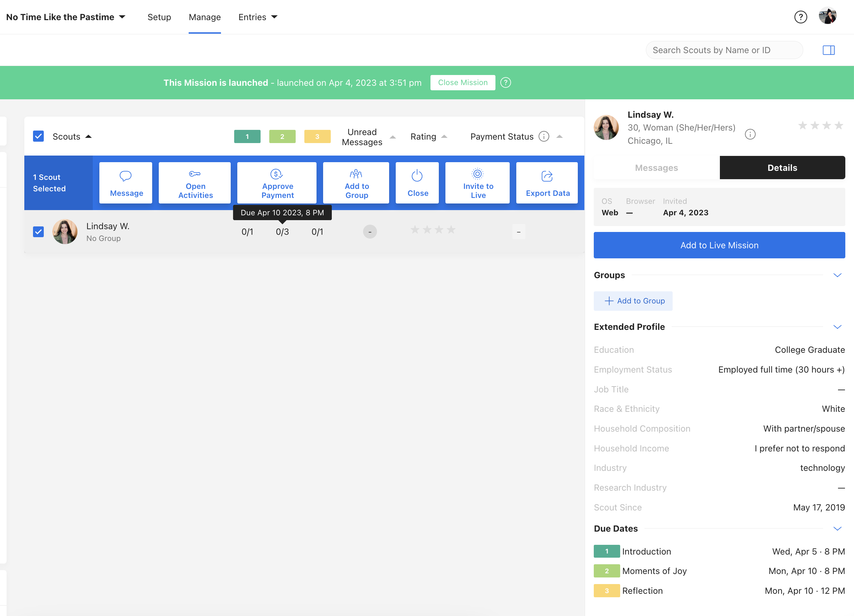Click the Moments of Joy due date row

click(x=719, y=571)
